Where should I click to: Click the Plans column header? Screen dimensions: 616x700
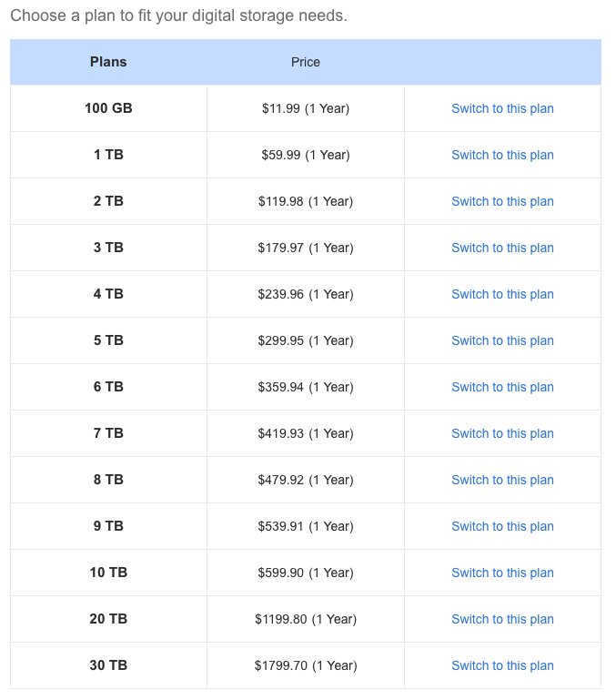[108, 62]
